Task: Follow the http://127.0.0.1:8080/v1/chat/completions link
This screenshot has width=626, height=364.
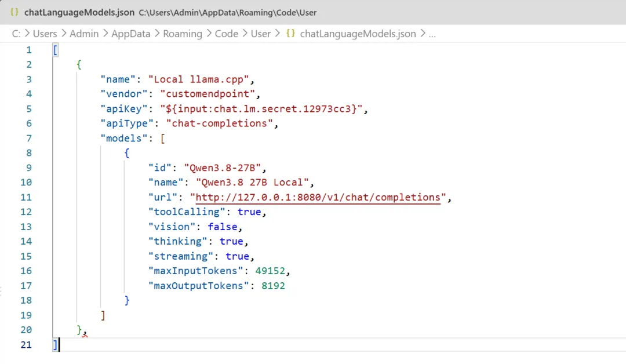Action: click(318, 197)
